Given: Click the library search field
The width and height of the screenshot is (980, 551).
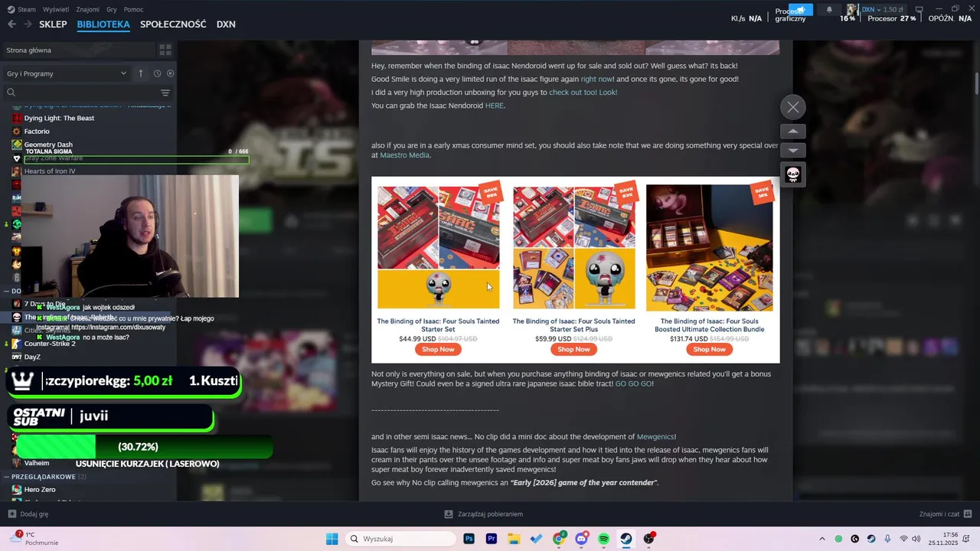Looking at the screenshot, I should [80, 93].
